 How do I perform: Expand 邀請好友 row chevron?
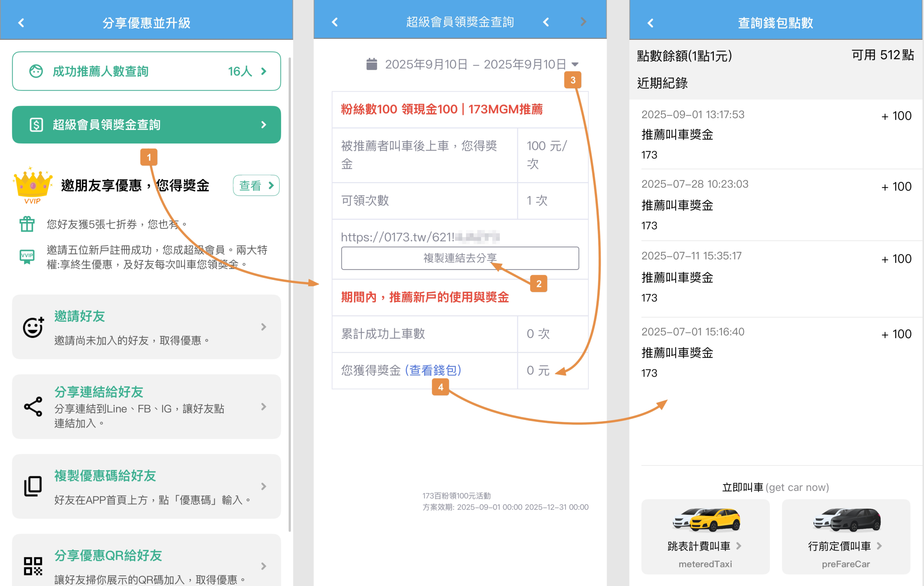click(x=263, y=327)
